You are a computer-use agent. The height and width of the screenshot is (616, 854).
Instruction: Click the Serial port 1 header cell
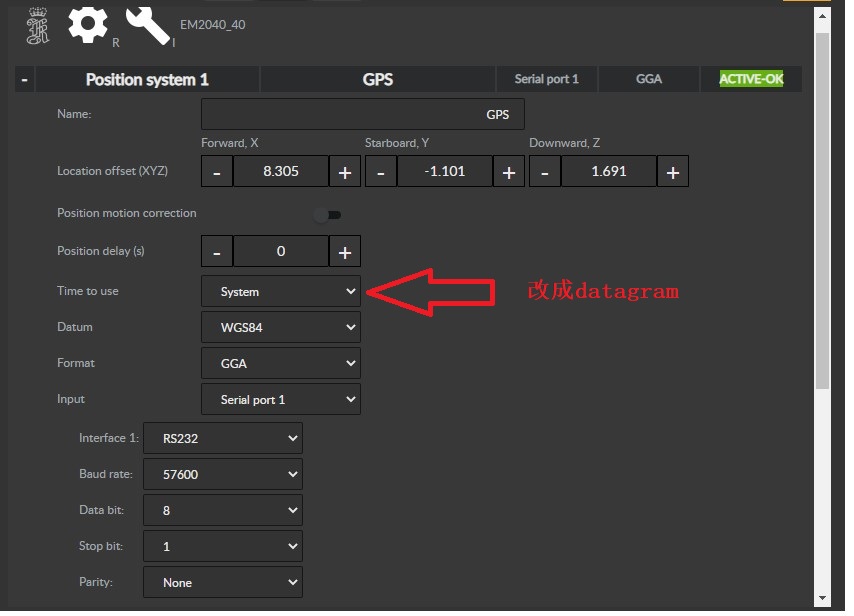click(x=546, y=80)
